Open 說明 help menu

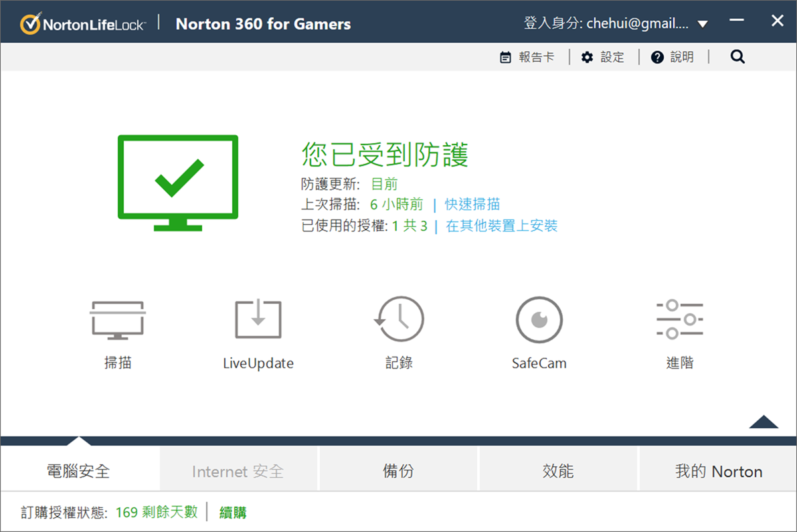point(673,58)
